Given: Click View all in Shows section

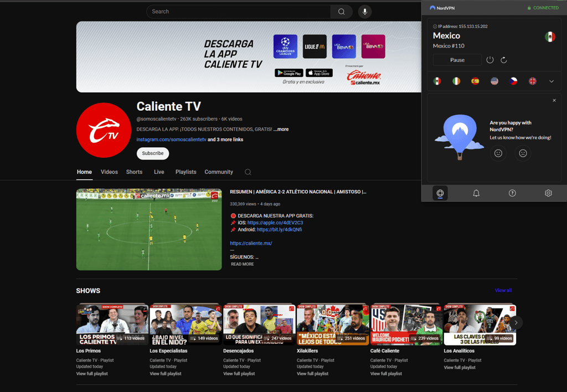Looking at the screenshot, I should coord(503,290).
